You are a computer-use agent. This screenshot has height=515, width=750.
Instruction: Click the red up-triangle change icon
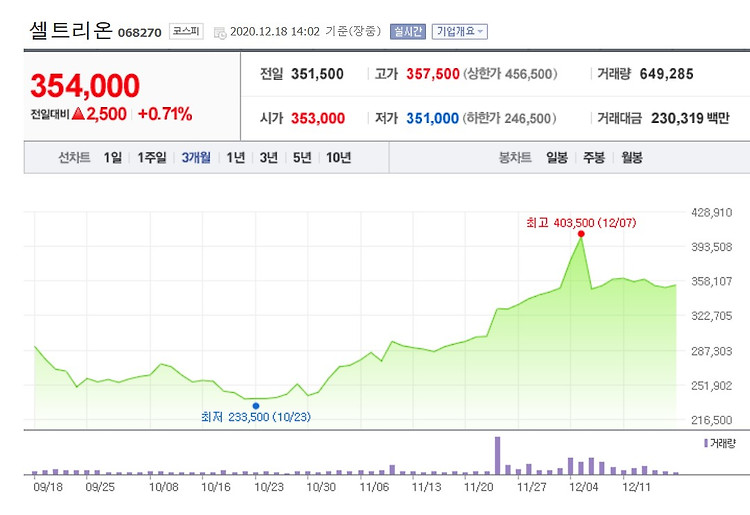click(x=78, y=114)
